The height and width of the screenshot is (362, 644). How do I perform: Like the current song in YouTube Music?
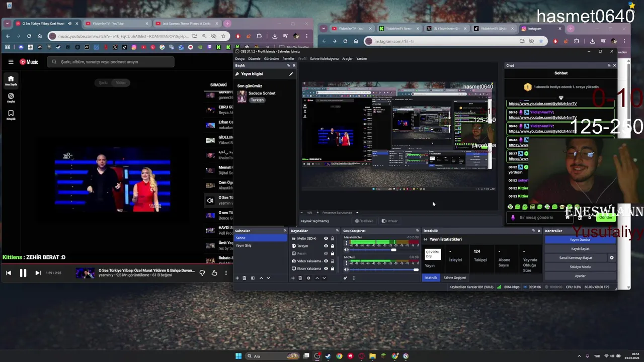[214, 273]
